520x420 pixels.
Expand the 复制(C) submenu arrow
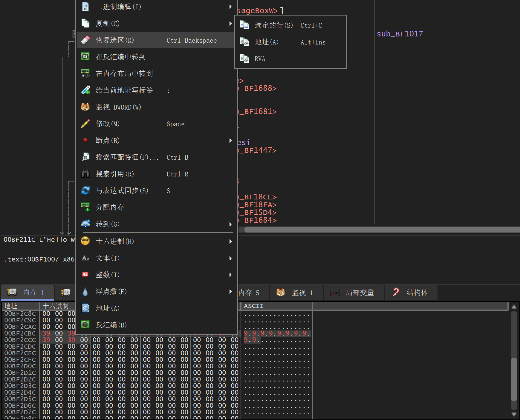pos(230,23)
